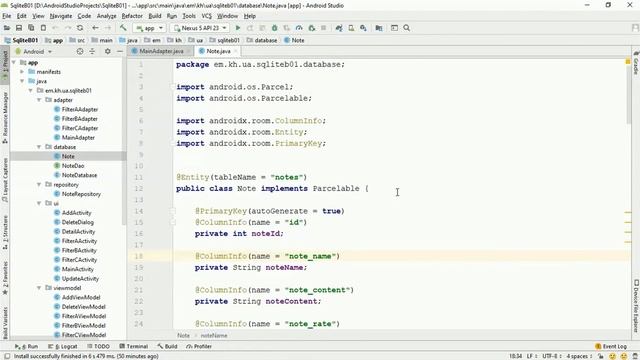The width and height of the screenshot is (640, 360).
Task: Navigate back with the left arrow icon
Action: 95,28
